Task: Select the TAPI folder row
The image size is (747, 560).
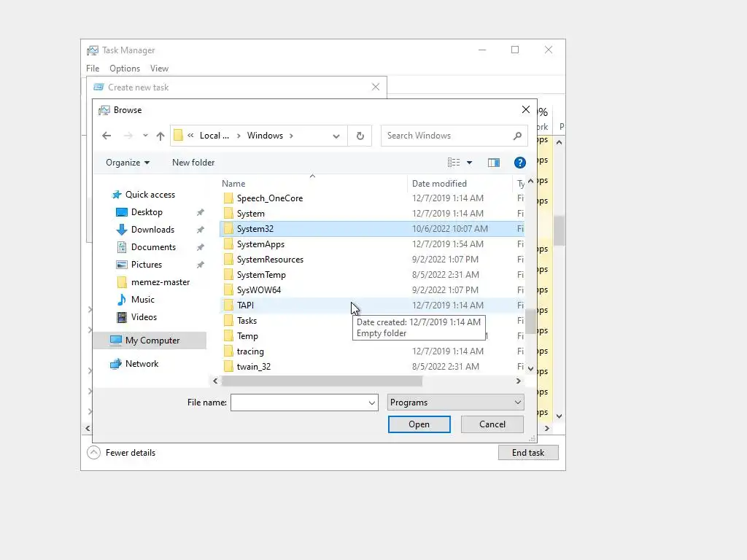Action: (x=372, y=306)
